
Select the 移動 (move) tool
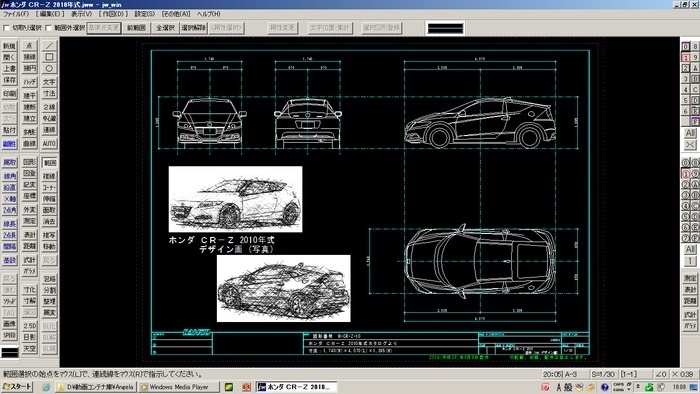tap(49, 246)
